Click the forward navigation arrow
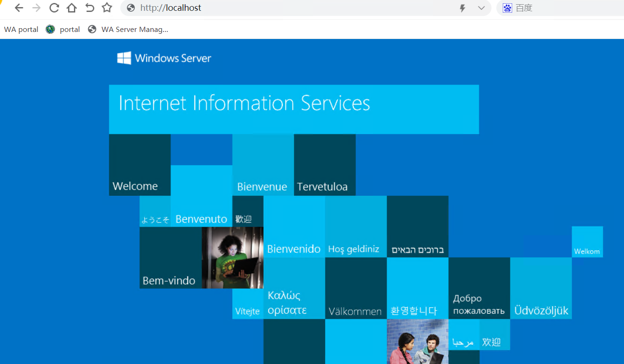 [36, 8]
